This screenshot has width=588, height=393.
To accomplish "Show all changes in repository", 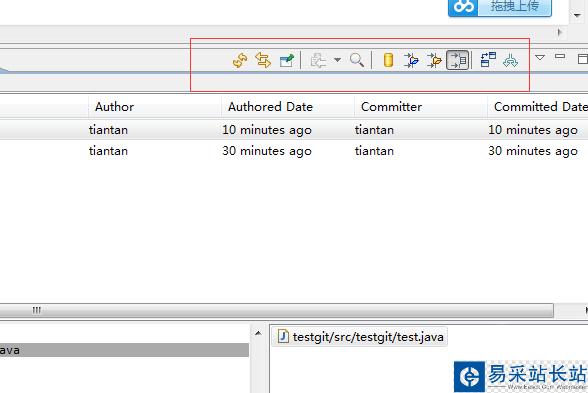I will click(x=388, y=60).
